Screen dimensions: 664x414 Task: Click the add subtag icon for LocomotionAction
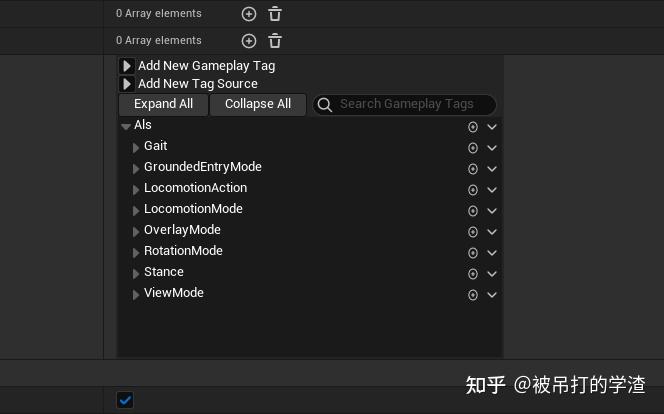click(473, 190)
